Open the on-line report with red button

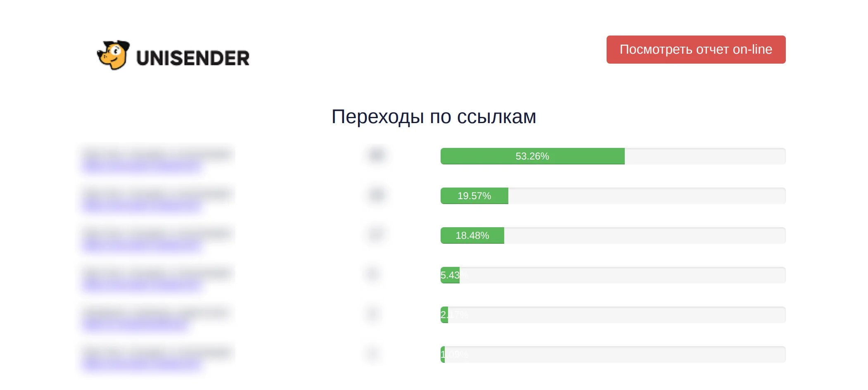696,50
